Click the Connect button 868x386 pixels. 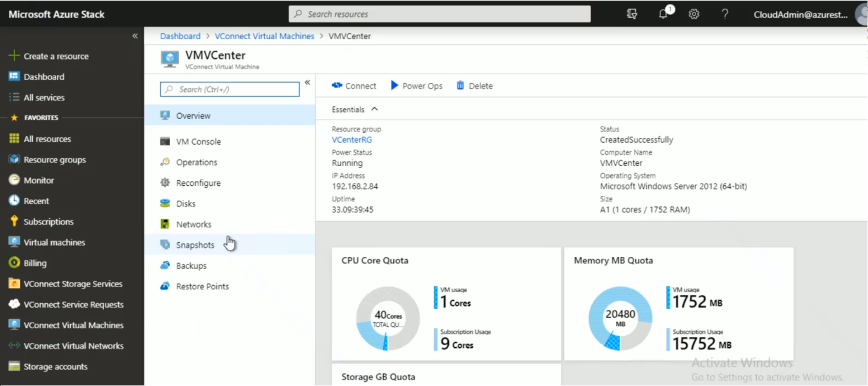[354, 85]
